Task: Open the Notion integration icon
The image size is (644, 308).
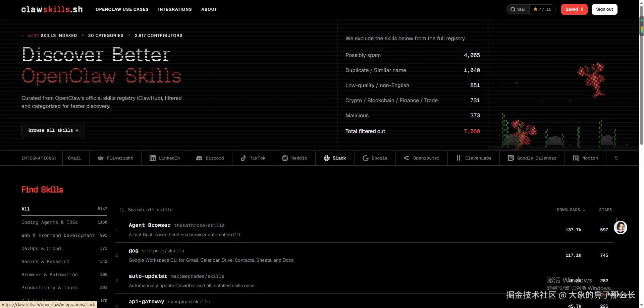Action: click(576, 158)
